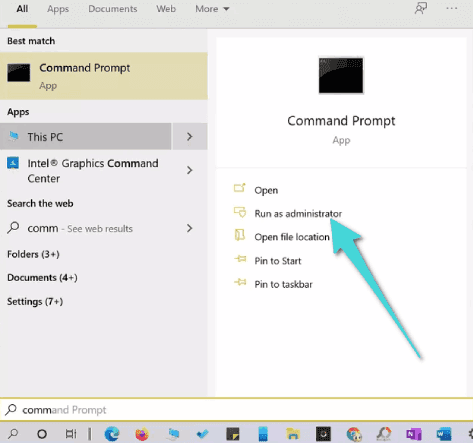Switch to the Web tab
The width and height of the screenshot is (473, 443).
[x=166, y=9]
